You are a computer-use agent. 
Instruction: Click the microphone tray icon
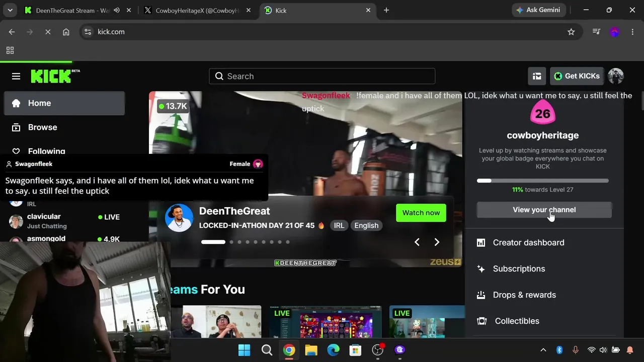(x=576, y=350)
